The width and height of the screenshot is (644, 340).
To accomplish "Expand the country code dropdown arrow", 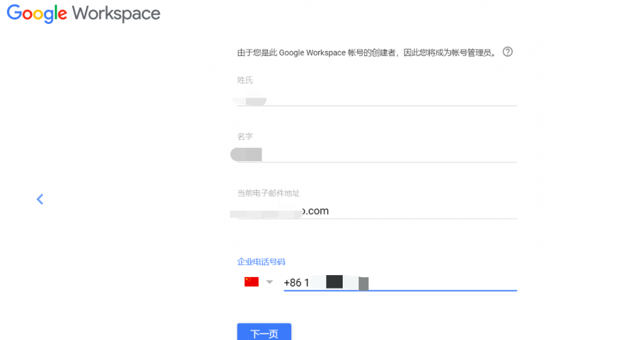I will click(269, 282).
